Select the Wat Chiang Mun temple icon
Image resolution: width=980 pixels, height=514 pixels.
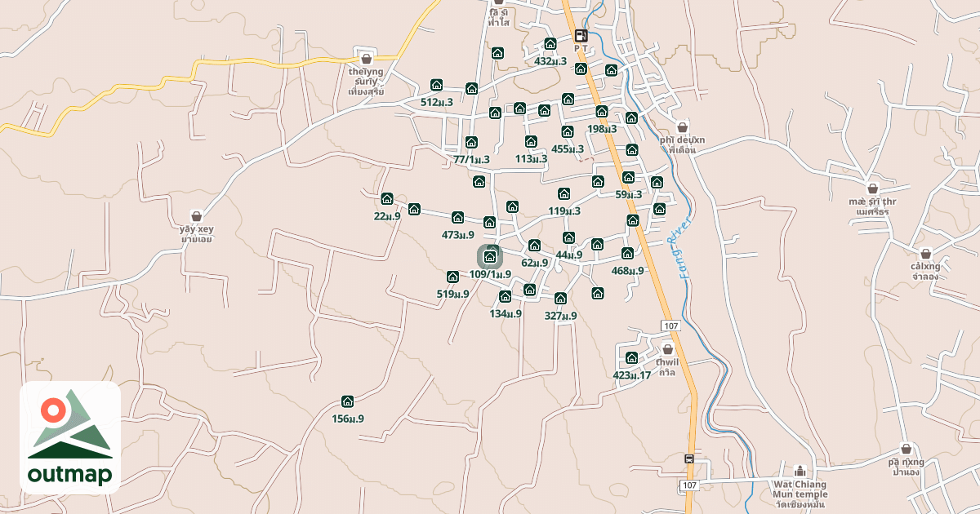pos(800,471)
